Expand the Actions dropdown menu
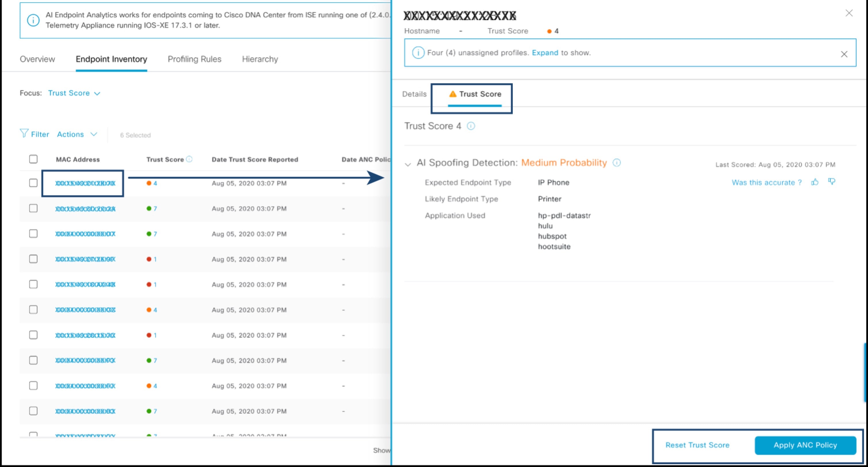Screen dimensions: 868x467 pos(76,134)
